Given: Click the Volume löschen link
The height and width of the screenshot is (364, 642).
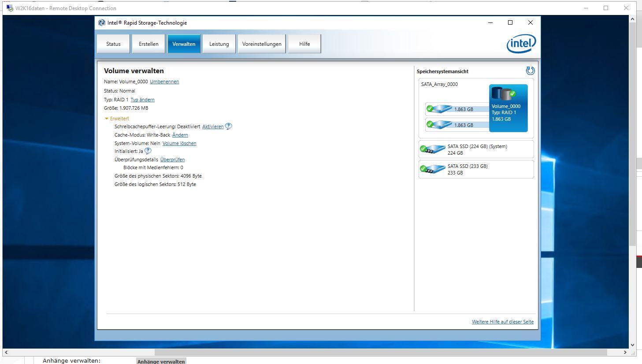Looking at the screenshot, I should pos(179,143).
